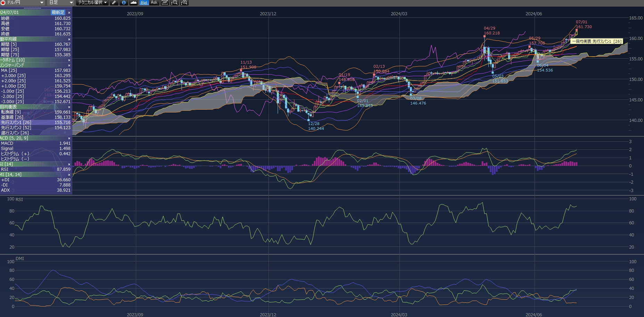644x317 pixels.
Task: Click the vertical zoom in magnifier
Action: click(184, 2)
